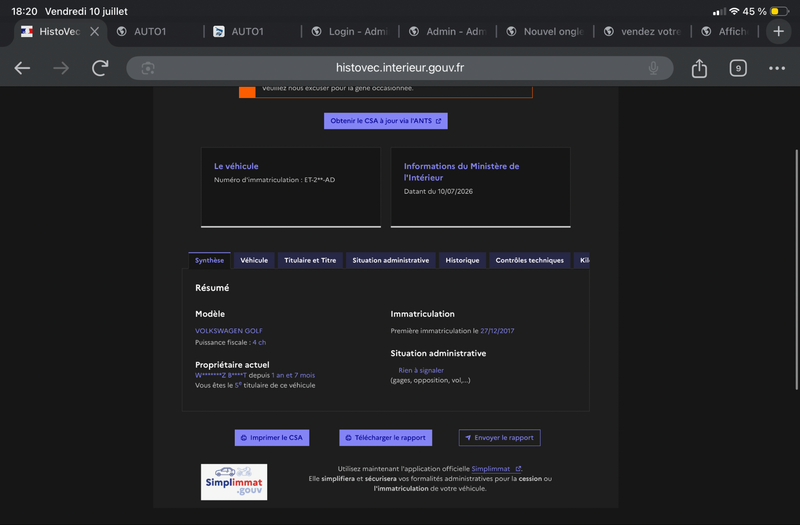Click the Imprimer le CSA button
This screenshot has width=800, height=525.
(x=272, y=438)
